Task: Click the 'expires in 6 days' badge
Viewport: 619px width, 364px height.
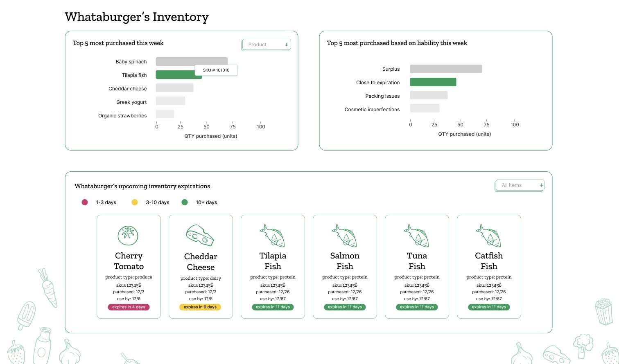Action: pos(200,307)
